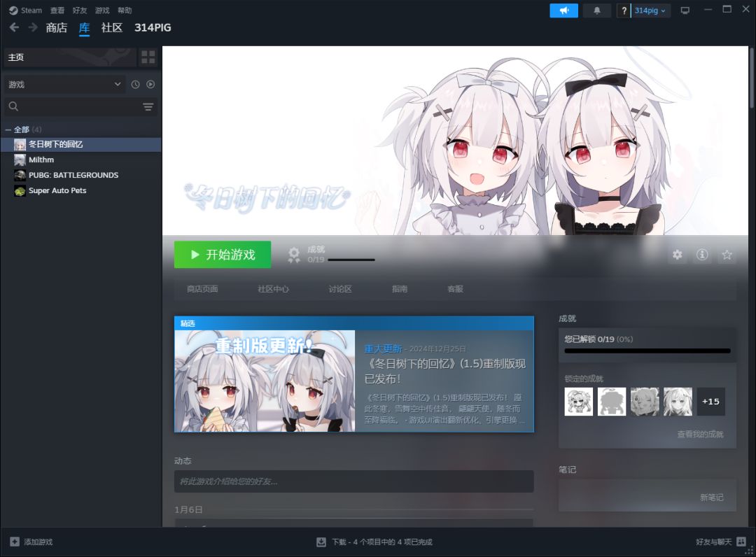Switch to the 商店 tab
756x557 pixels.
[57, 27]
